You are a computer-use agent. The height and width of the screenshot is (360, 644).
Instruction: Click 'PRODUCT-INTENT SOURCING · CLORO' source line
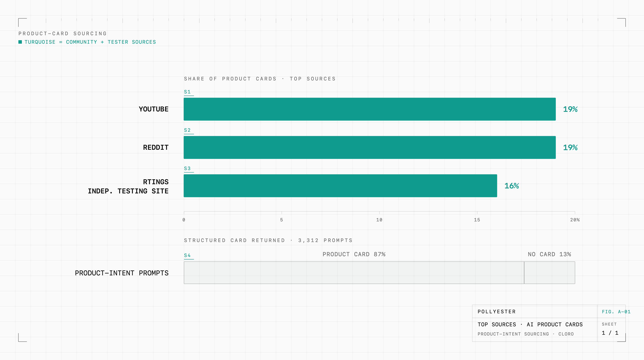pos(526,334)
